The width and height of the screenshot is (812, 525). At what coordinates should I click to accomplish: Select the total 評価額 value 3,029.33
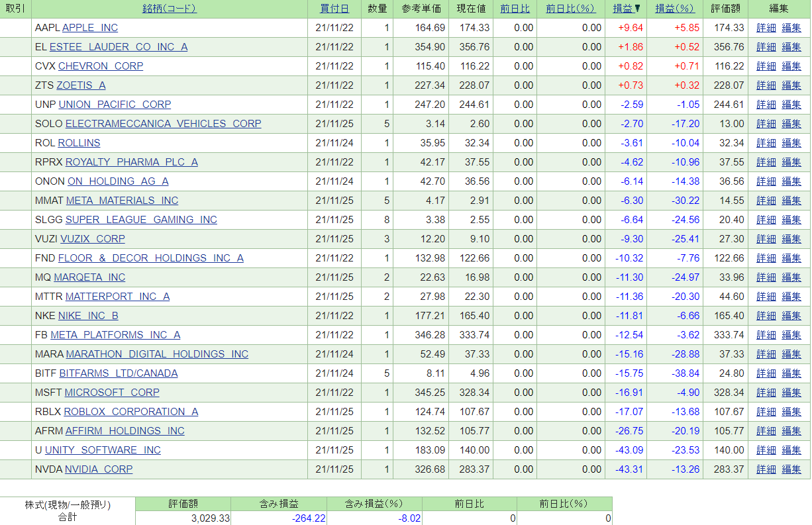[x=211, y=518]
